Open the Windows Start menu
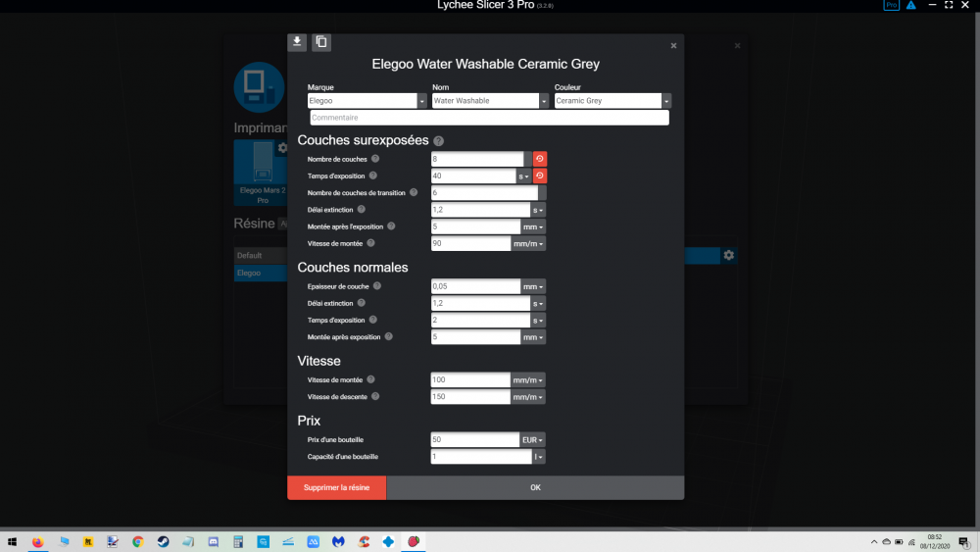980x552 pixels. coord(12,541)
